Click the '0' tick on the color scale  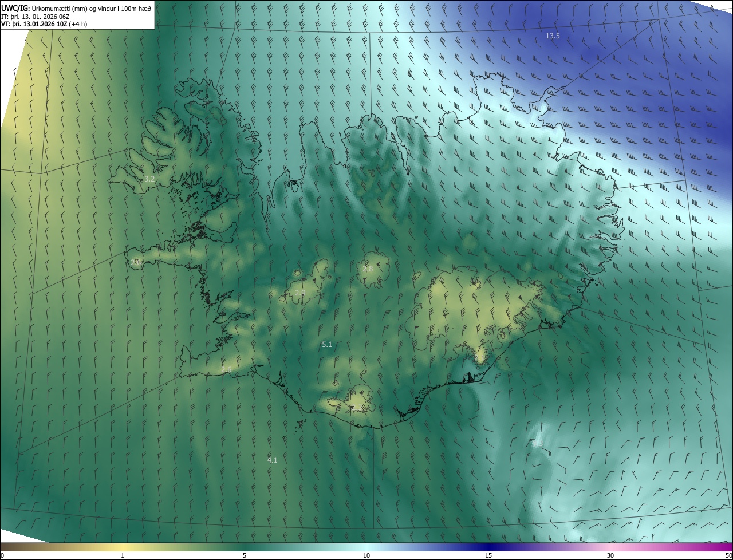[2, 555]
